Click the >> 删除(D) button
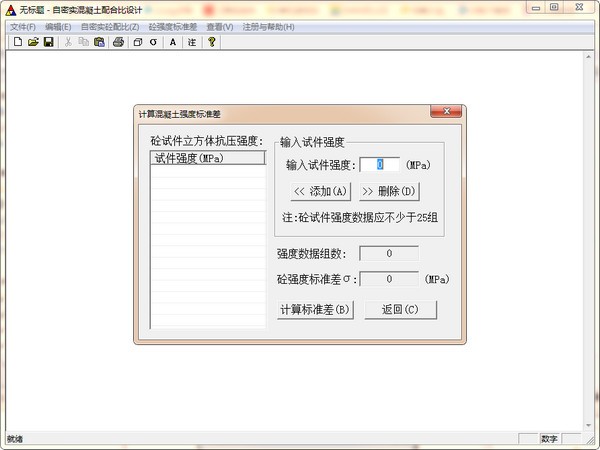 (389, 191)
